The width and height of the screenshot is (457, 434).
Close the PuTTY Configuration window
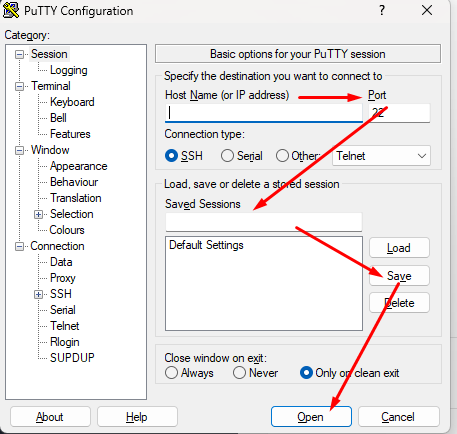(x=427, y=10)
